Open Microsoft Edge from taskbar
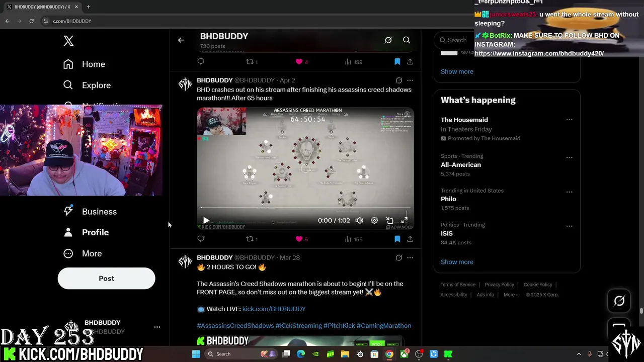 coord(301,354)
